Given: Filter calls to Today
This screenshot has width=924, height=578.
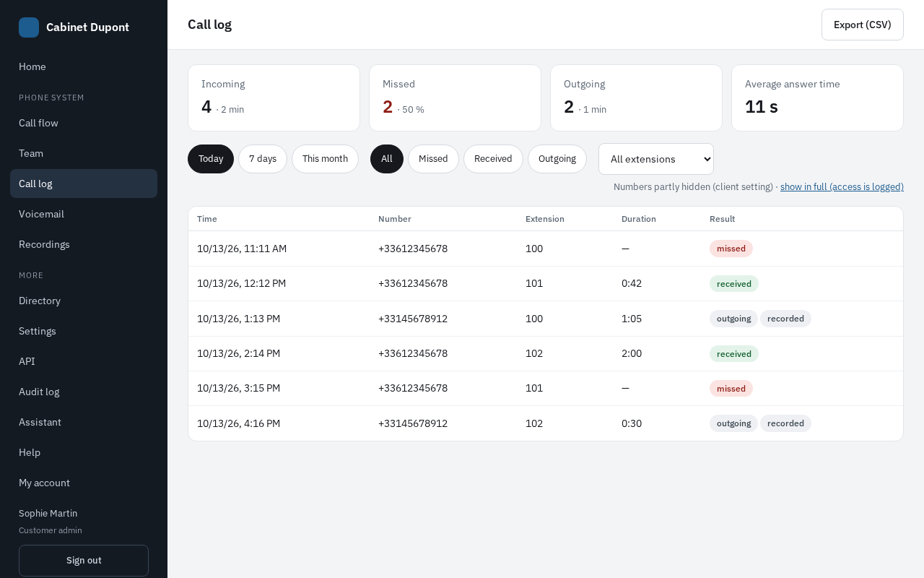Looking at the screenshot, I should click(x=211, y=159).
